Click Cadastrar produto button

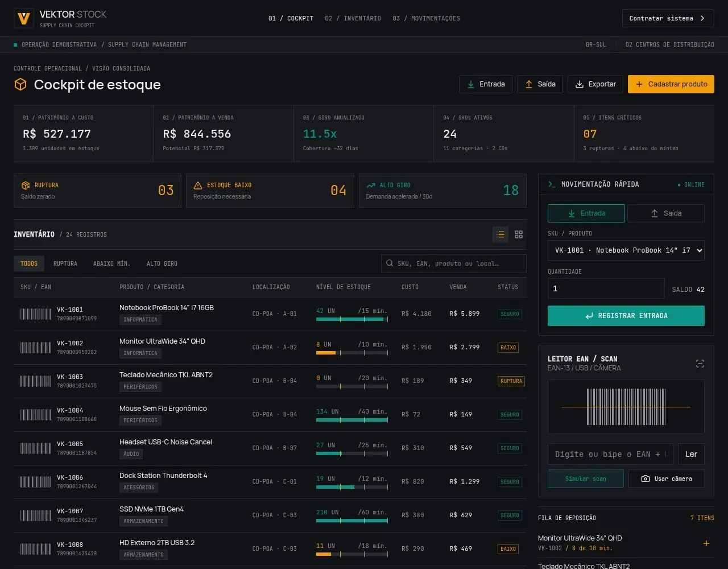(671, 84)
